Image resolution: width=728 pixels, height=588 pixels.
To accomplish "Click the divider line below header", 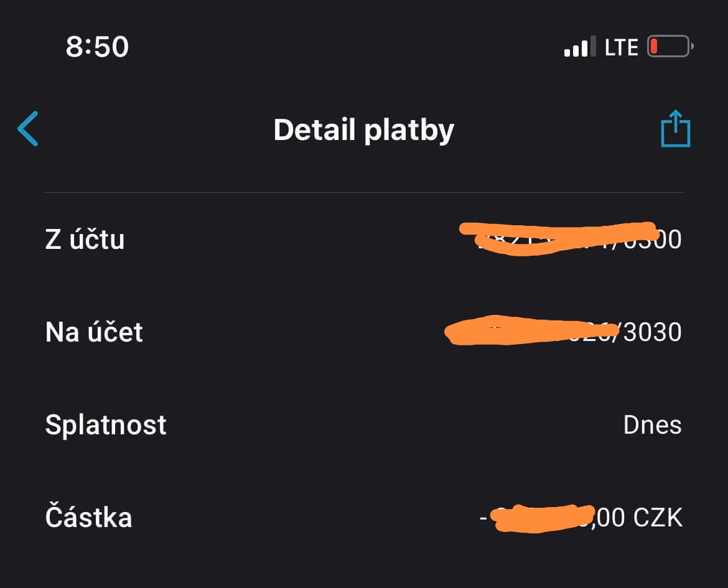I will click(364, 193).
